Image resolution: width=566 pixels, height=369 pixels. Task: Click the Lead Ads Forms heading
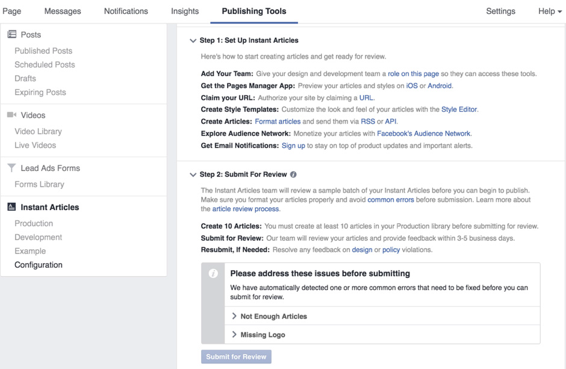[x=50, y=168]
